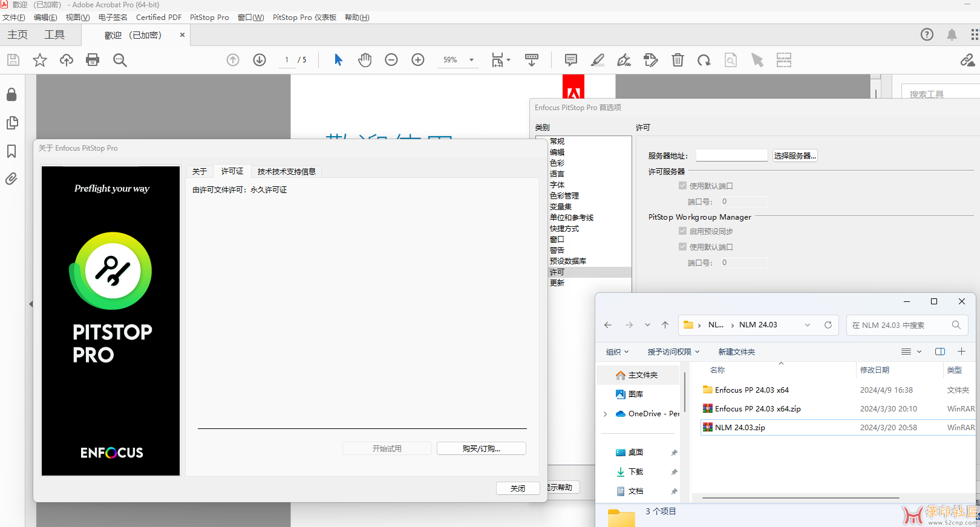Switch to the 技术技术支持信息 tab
The image size is (980, 527).
click(287, 171)
